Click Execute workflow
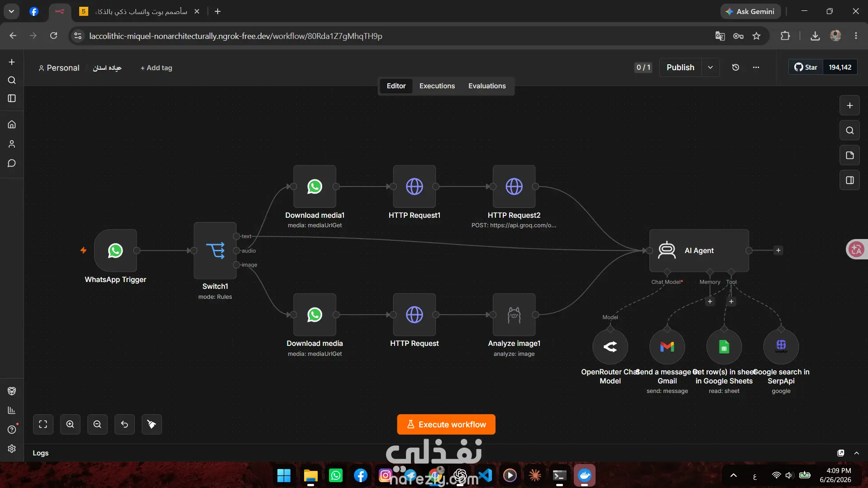The width and height of the screenshot is (868, 488). tap(446, 425)
